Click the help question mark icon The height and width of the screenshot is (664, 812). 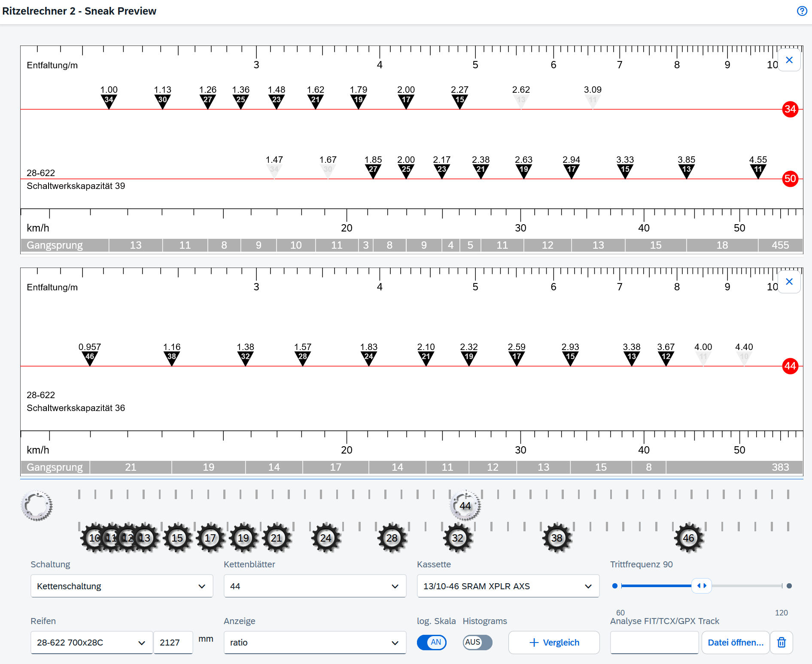[802, 11]
